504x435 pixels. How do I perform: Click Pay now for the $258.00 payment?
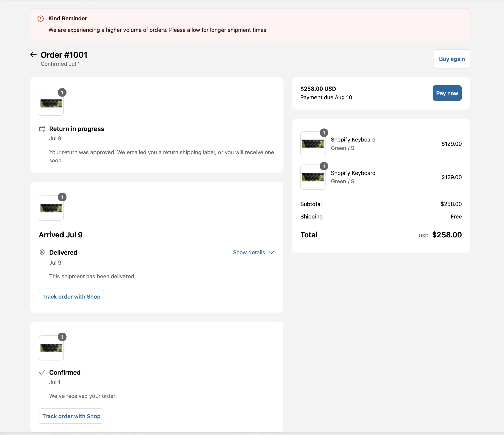(447, 93)
